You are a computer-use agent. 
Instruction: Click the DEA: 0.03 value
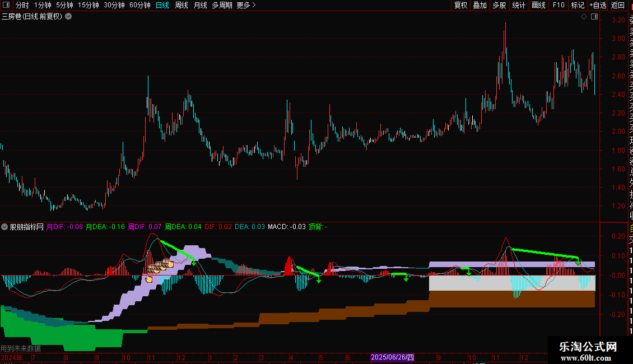coord(250,227)
